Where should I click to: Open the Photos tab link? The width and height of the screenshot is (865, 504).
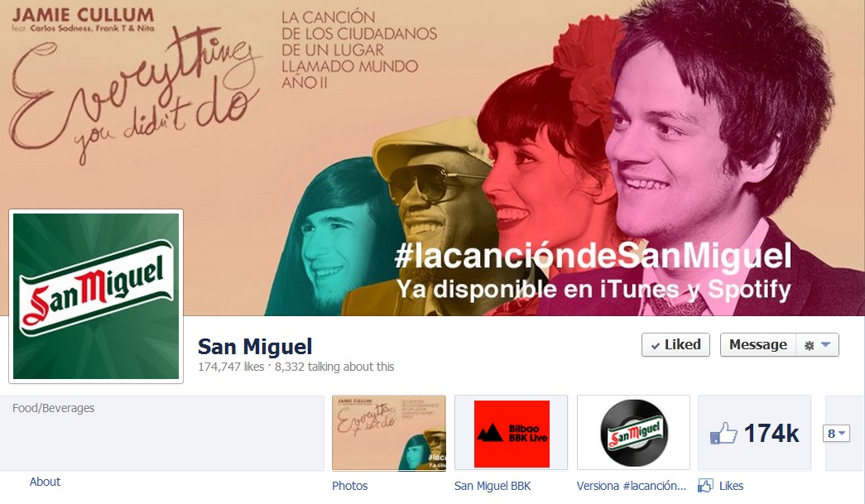coord(350,486)
